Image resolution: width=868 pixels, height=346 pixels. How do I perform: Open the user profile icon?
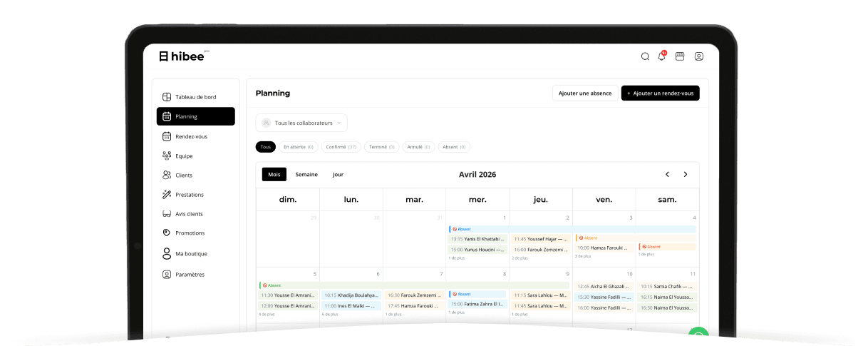click(x=698, y=56)
